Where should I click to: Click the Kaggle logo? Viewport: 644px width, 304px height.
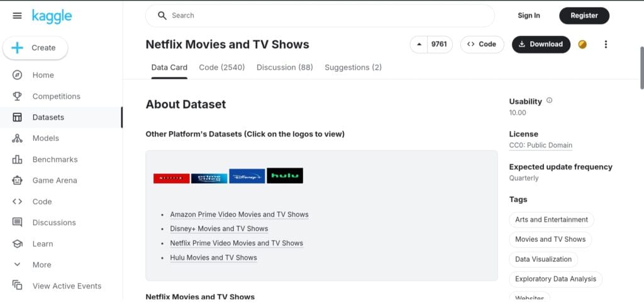[x=52, y=16]
